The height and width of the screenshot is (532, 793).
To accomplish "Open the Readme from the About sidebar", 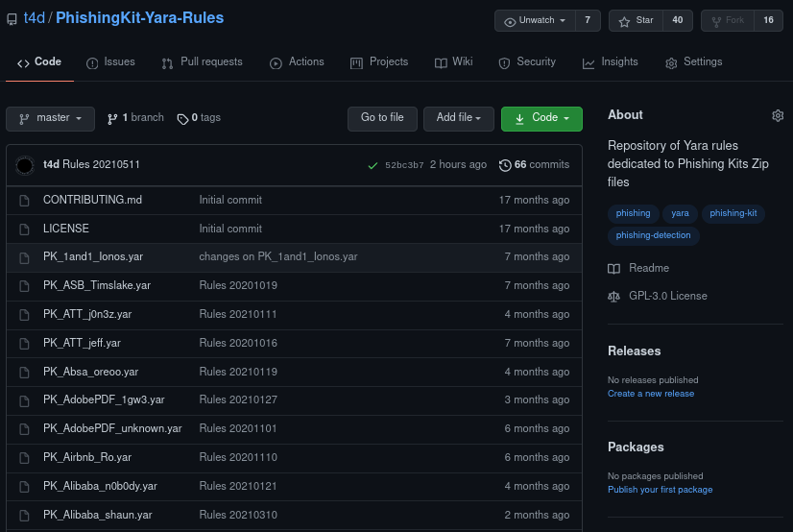I will pos(648,268).
